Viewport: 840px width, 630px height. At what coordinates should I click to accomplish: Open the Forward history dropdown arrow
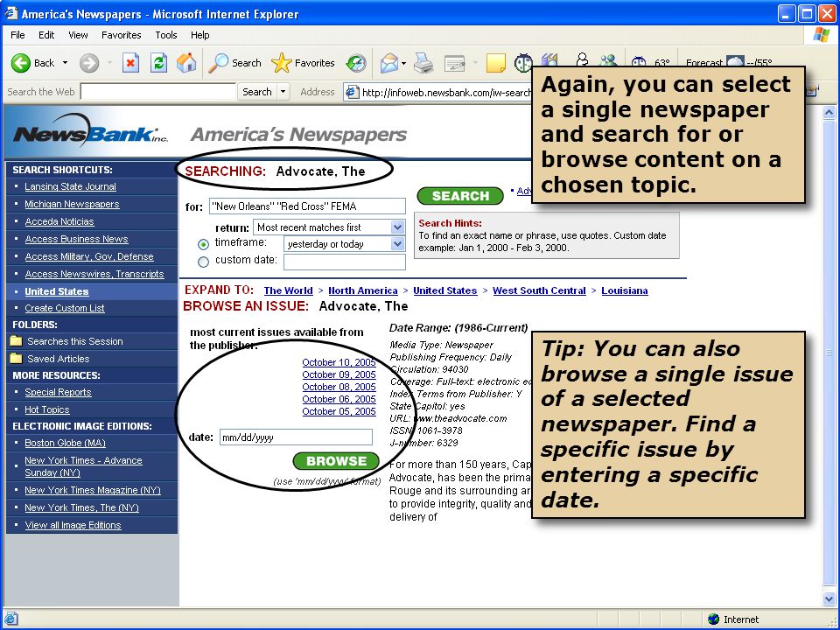(x=110, y=63)
